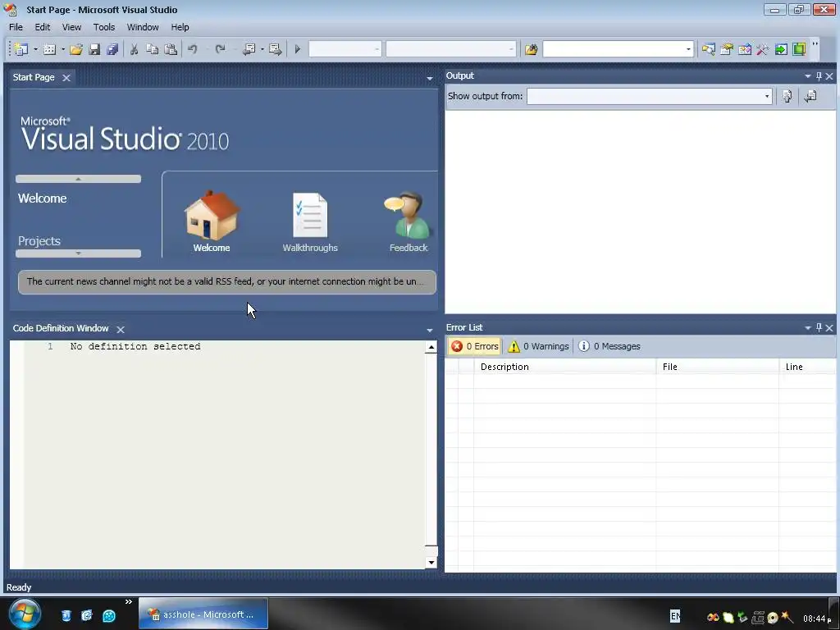Toggle the 0 Warnings filter
The width and height of the screenshot is (840, 630).
[x=538, y=346]
